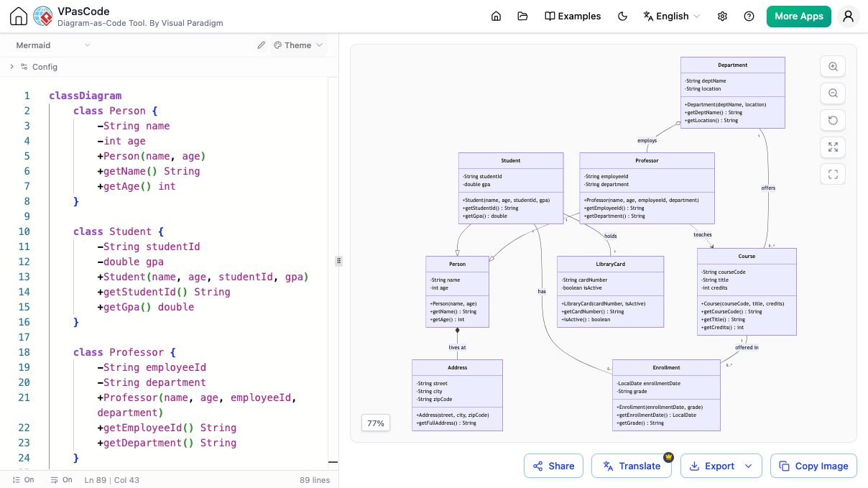The image size is (868, 488).
Task: Click the pencil edit icon near Theme
Action: pyautogui.click(x=262, y=45)
